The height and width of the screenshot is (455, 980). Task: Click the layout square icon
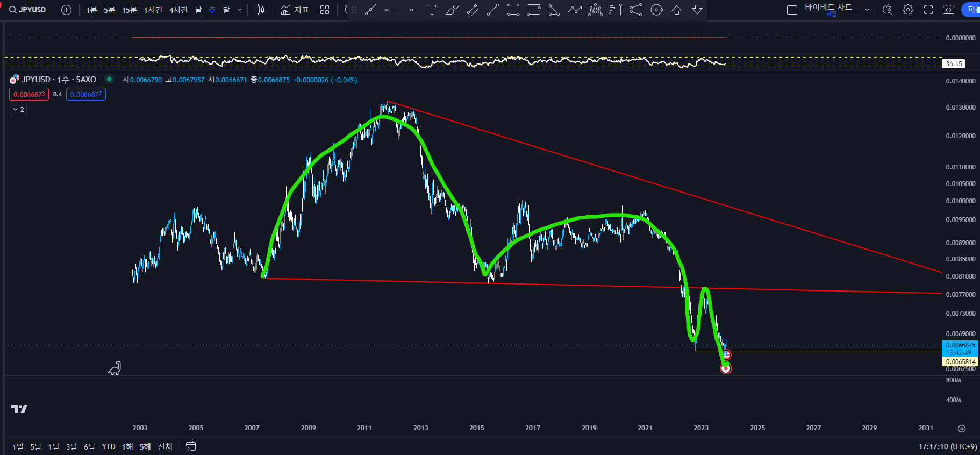(792, 10)
